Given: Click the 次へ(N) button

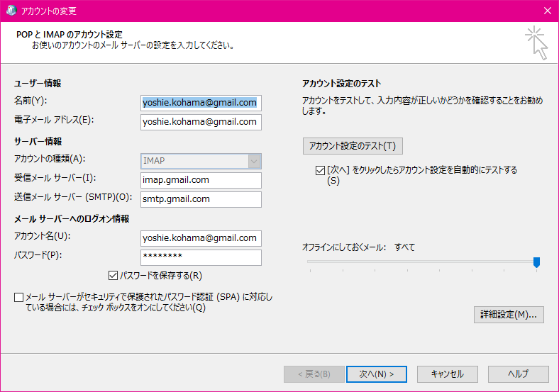Looking at the screenshot, I should pyautogui.click(x=376, y=374).
